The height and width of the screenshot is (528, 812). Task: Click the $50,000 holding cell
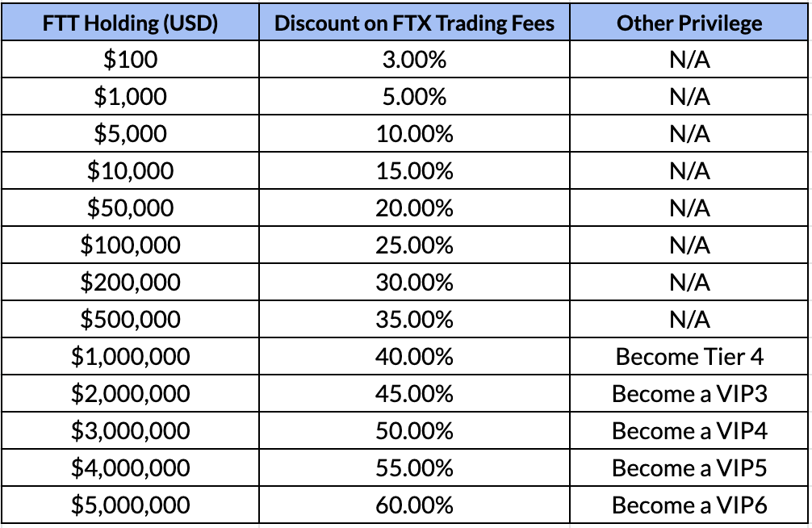coord(131,208)
